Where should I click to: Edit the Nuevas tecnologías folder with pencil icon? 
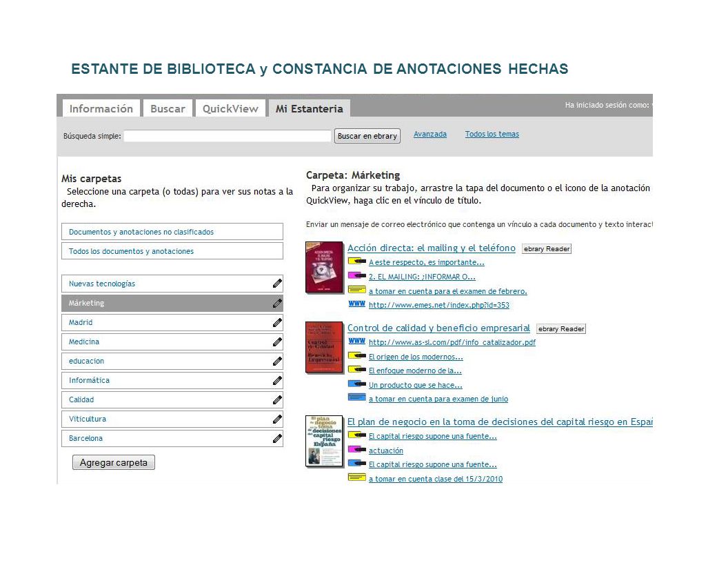pyautogui.click(x=277, y=284)
